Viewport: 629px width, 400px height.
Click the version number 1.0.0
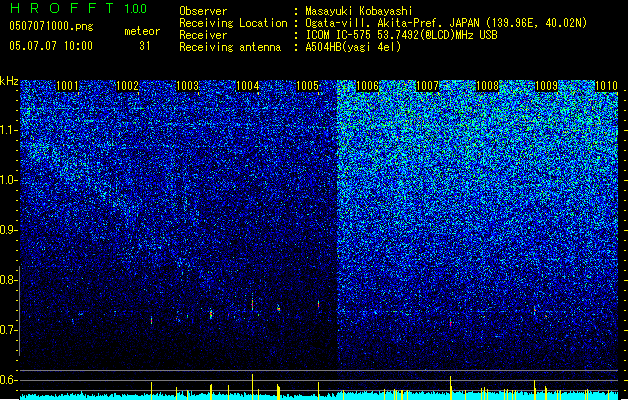(x=136, y=9)
